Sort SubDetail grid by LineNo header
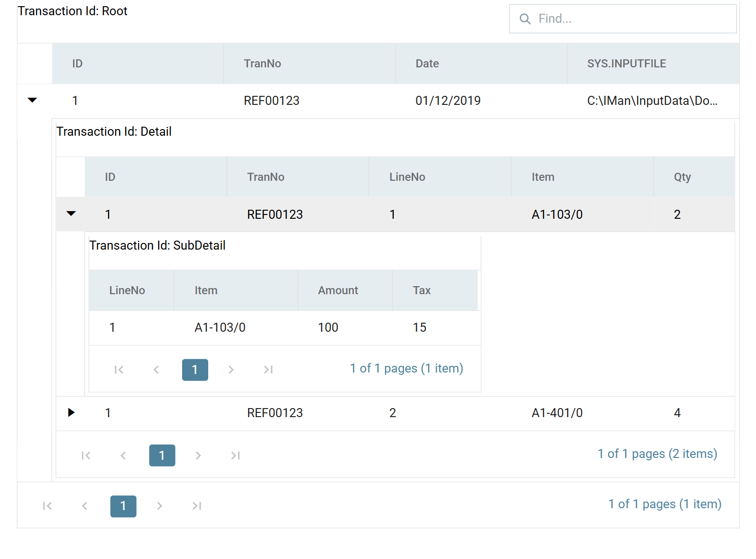 click(131, 290)
